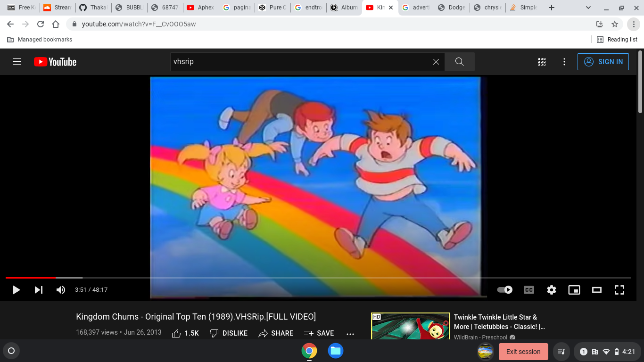644x362 pixels.
Task: Switch to the Aphex YouTube tab
Action: pyautogui.click(x=201, y=8)
